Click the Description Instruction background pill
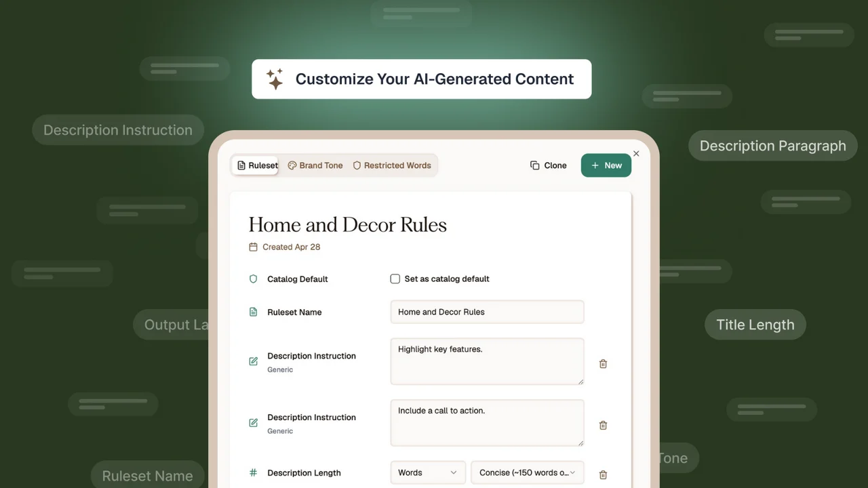Screen dimensions: 868x488 [118, 129]
